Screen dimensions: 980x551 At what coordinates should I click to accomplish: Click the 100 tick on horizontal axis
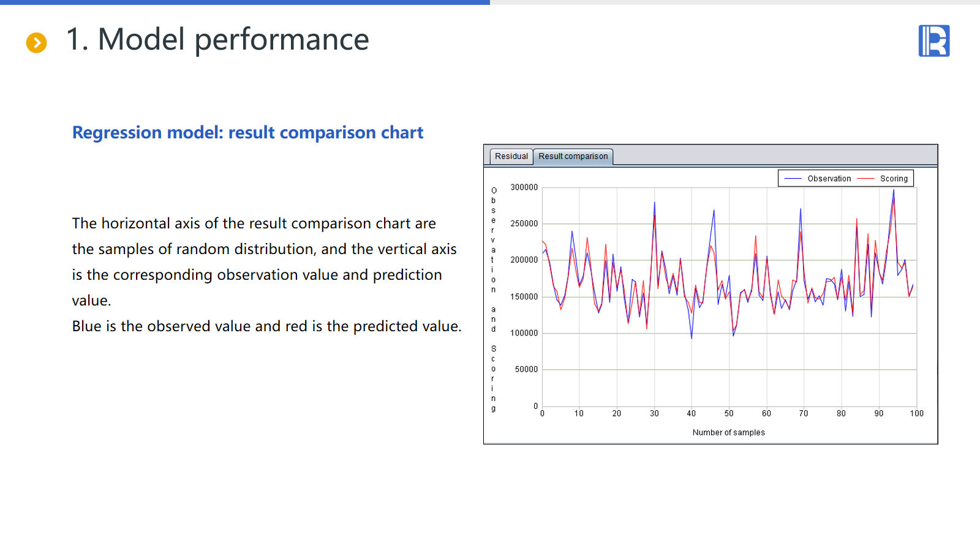(916, 414)
